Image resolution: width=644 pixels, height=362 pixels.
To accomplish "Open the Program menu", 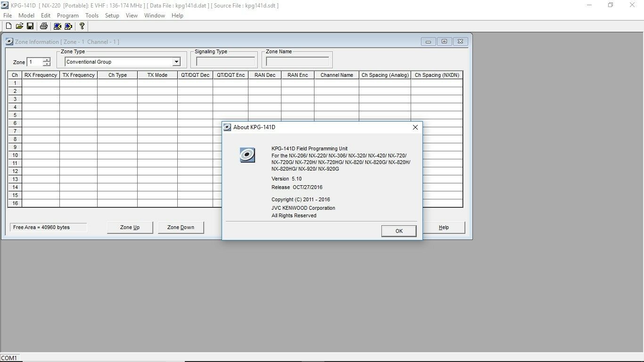I will coord(68,16).
